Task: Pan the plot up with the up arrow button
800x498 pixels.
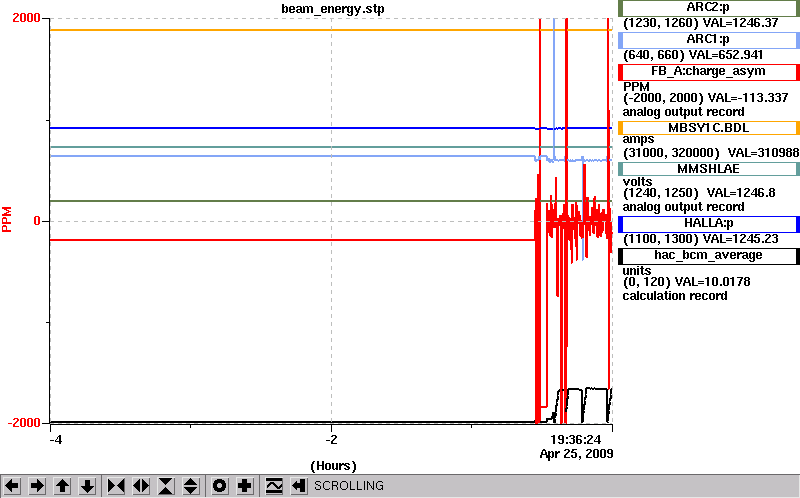Action: point(62,486)
